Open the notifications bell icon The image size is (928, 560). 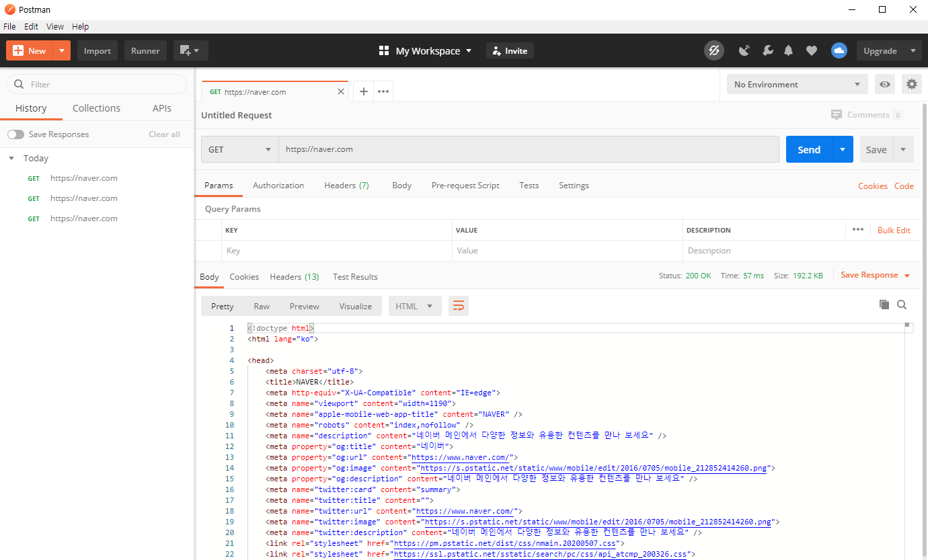click(789, 50)
